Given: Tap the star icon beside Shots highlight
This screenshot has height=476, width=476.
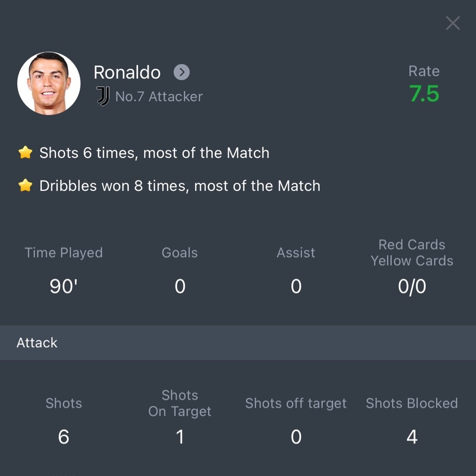Looking at the screenshot, I should coord(25,153).
